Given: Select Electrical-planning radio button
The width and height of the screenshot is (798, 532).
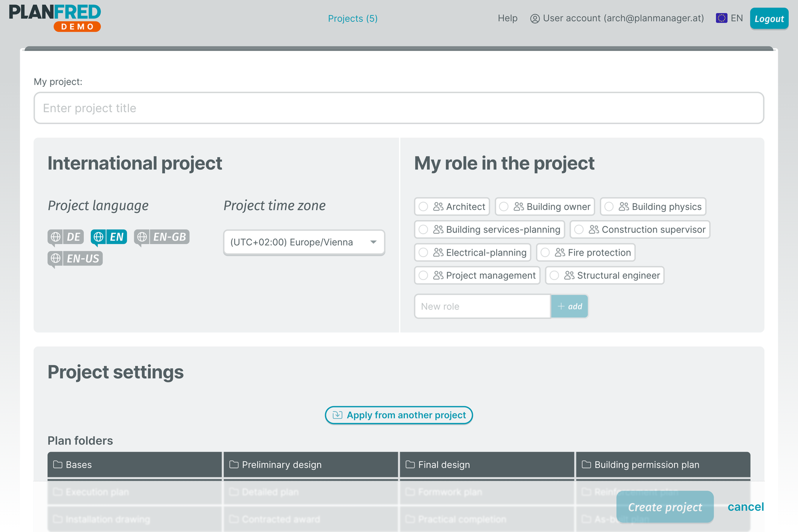Looking at the screenshot, I should 423,252.
